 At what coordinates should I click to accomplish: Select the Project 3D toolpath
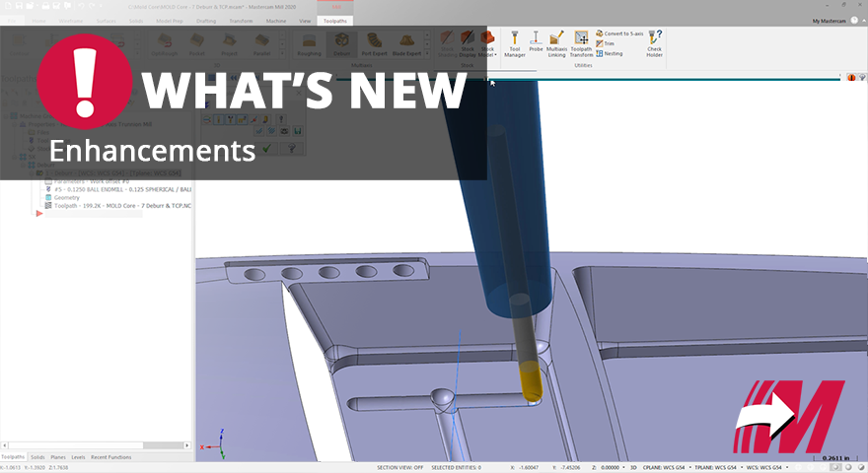pos(229,44)
